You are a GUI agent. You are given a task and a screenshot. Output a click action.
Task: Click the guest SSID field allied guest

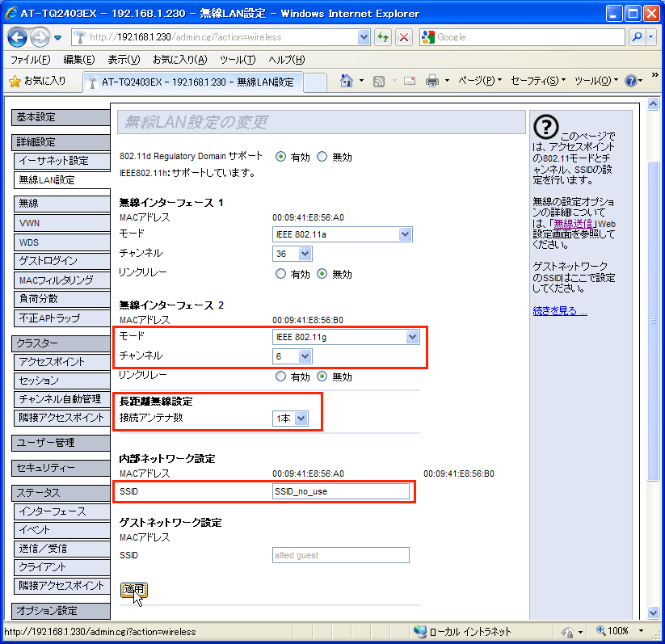coord(341,555)
